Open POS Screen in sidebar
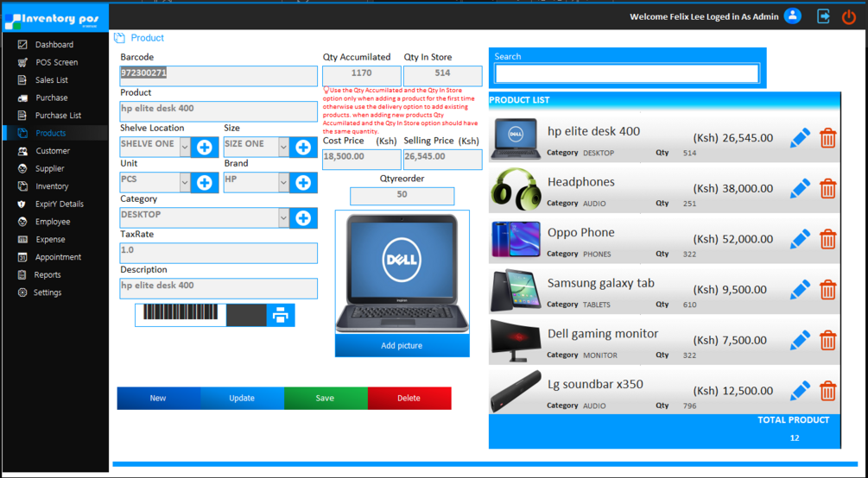This screenshot has height=478, width=868. coord(54,62)
